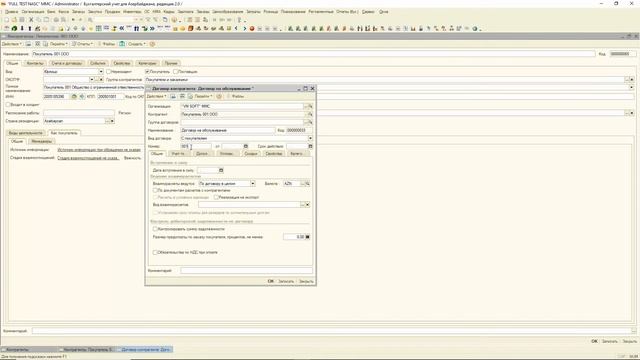640x360 pixels.
Task: Toggle Контролировать сумму задолженности checkbox
Action: pos(155,229)
